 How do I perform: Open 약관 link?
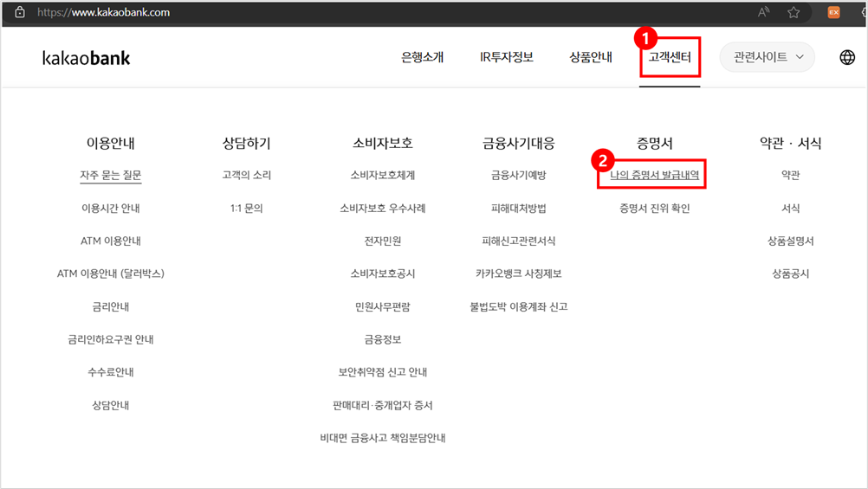[x=791, y=176]
